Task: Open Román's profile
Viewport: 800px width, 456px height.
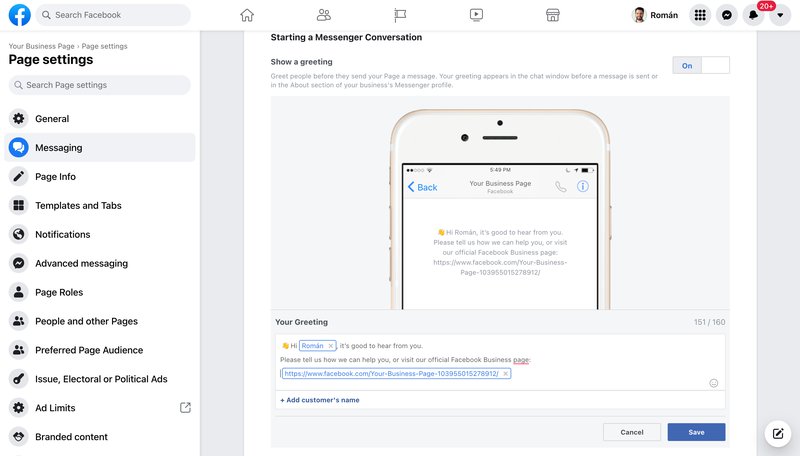Action: pyautogui.click(x=655, y=15)
